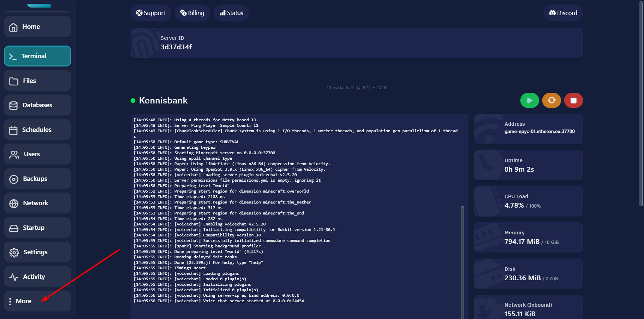Open the Users page
The height and width of the screenshot is (319, 644).
coord(37,154)
